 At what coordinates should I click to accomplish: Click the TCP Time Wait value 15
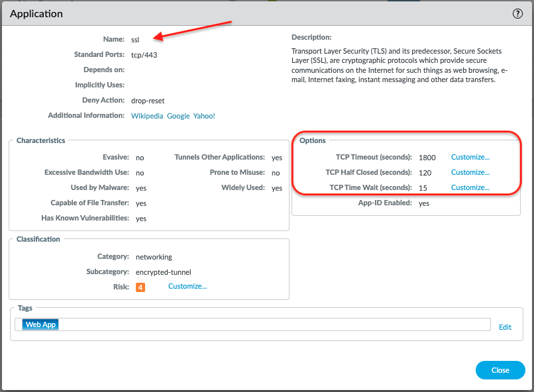coord(423,188)
